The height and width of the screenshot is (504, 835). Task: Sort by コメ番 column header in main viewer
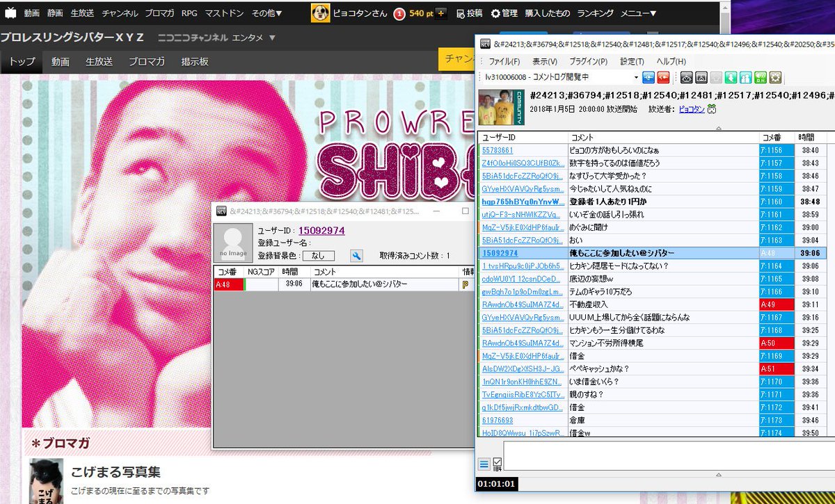(x=777, y=138)
